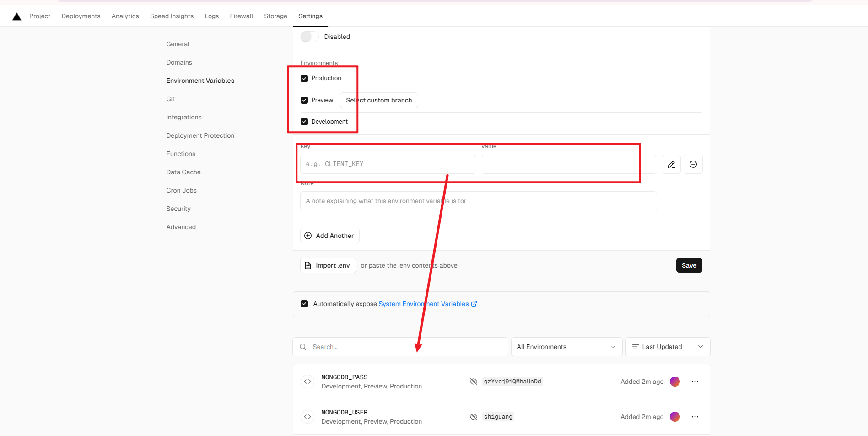Uncheck Automatically expose System Environment Variables
The image size is (868, 436).
304,304
